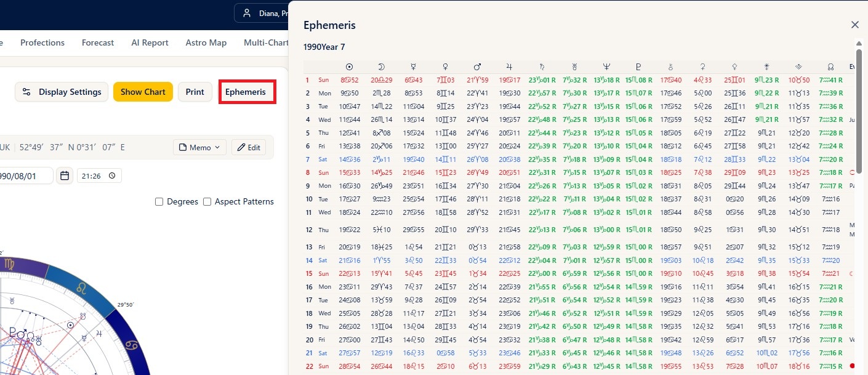Viewport: 868px width, 375px height.
Task: Click the Venus symbol column header
Action: (x=445, y=67)
